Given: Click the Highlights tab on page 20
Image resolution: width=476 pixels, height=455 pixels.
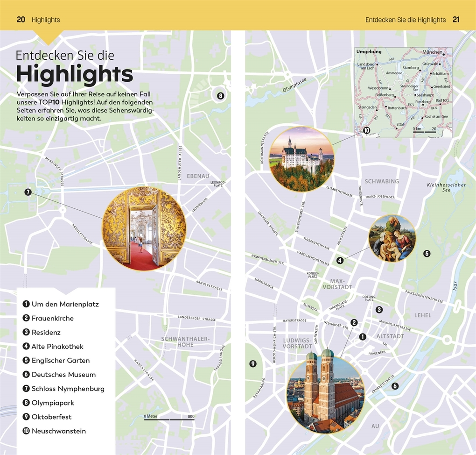Looking at the screenshot, I should 45,20.
